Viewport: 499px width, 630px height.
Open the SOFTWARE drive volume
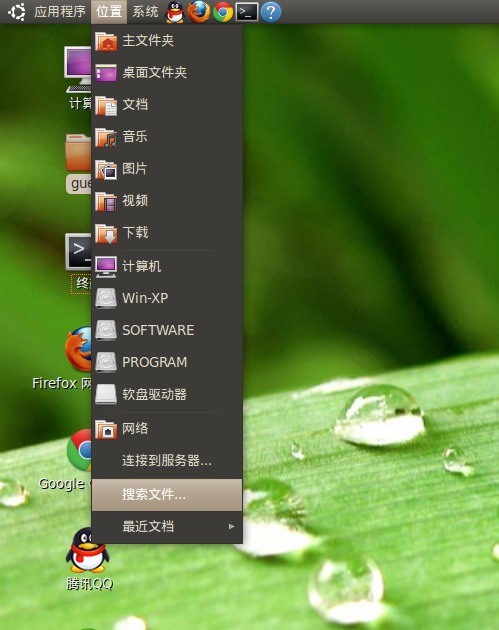(167, 330)
